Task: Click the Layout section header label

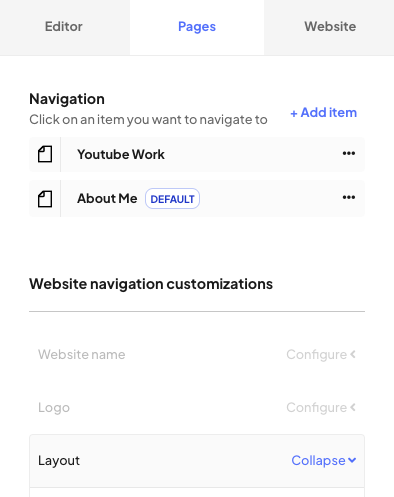Action: tap(59, 460)
